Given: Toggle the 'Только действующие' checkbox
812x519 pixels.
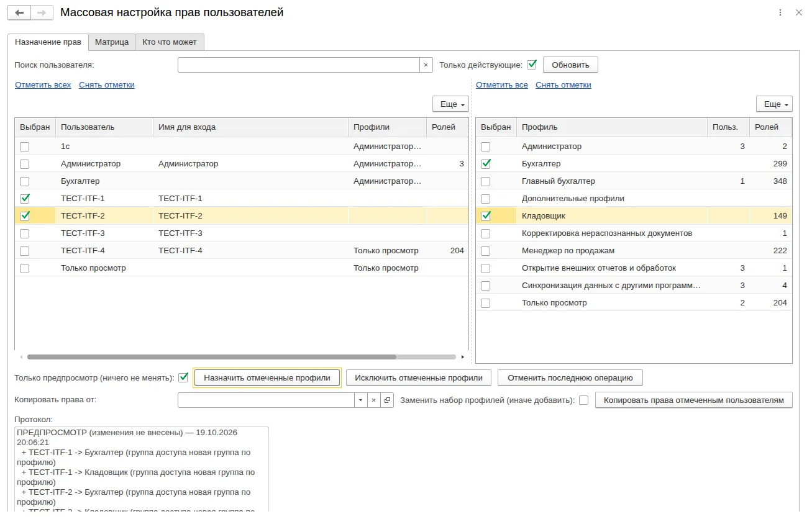Looking at the screenshot, I should click(x=531, y=65).
